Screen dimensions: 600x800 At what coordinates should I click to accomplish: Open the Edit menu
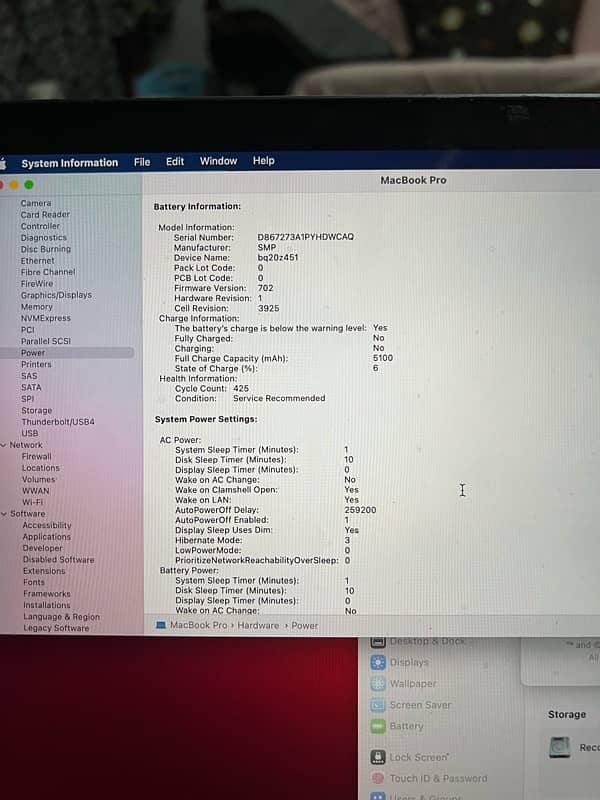[x=174, y=162]
